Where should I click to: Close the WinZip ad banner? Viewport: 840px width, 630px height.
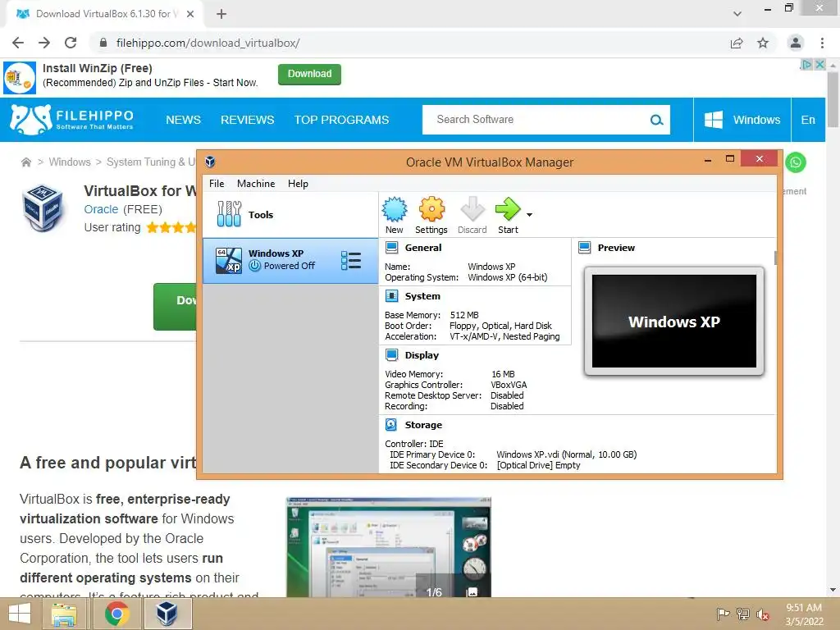[x=819, y=64]
